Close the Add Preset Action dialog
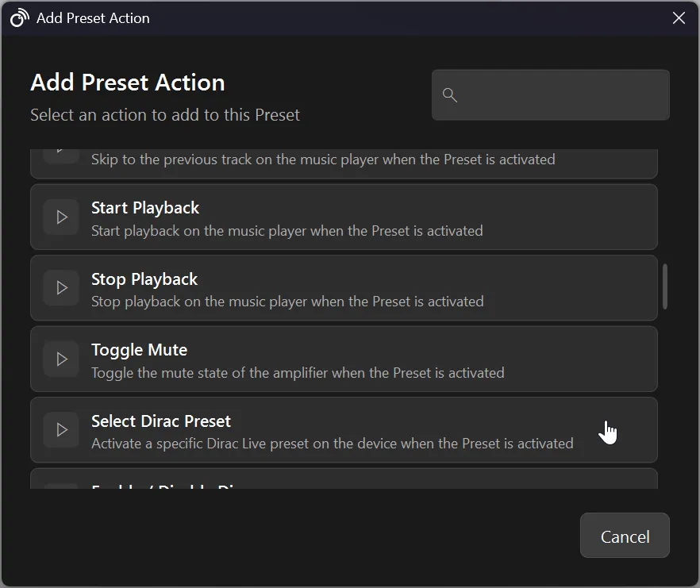Viewport: 700px width, 588px height. tap(679, 17)
